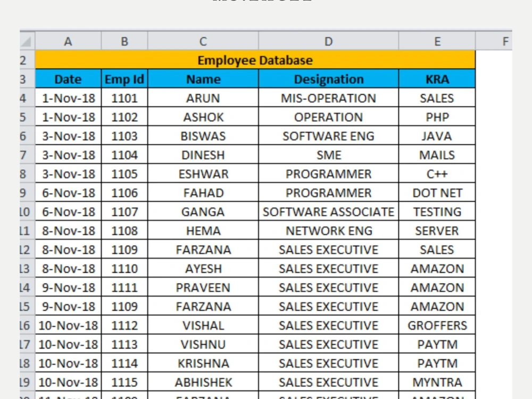Click the SERVER cell in KRA column
The width and height of the screenshot is (532, 399).
[x=437, y=231]
